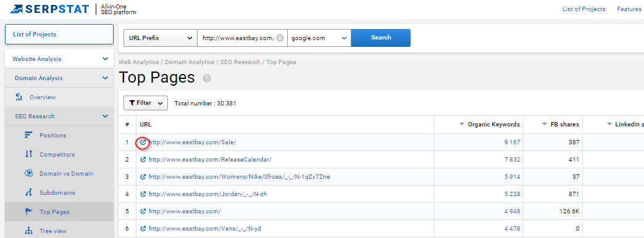Click organic keywords value 5 228
This screenshot has height=238, width=644.
pyautogui.click(x=512, y=194)
